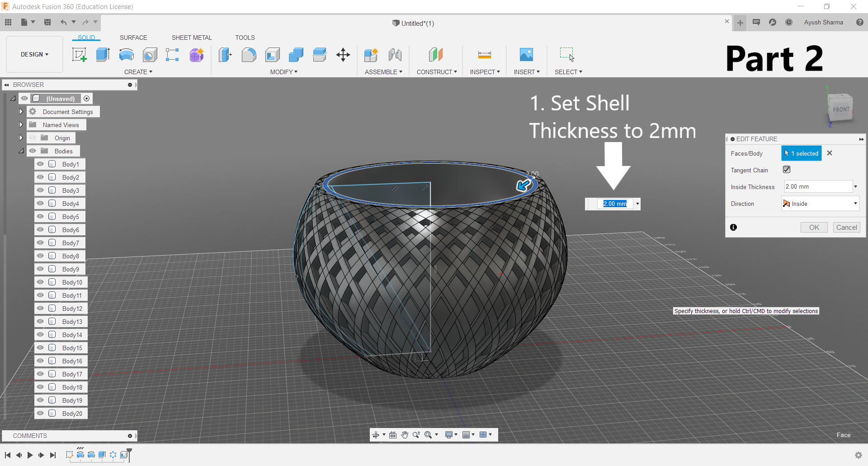
Task: Click Cancel in Edit Feature dialog
Action: point(847,228)
